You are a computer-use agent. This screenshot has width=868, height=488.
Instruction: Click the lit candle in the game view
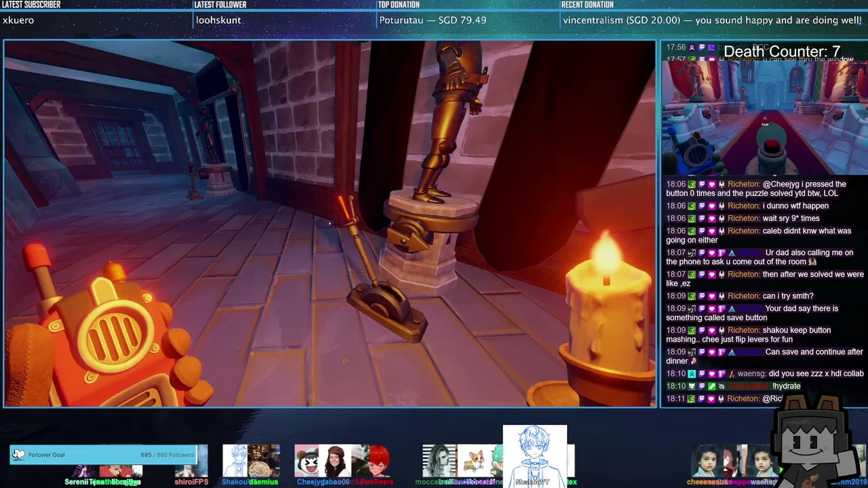[x=606, y=304]
